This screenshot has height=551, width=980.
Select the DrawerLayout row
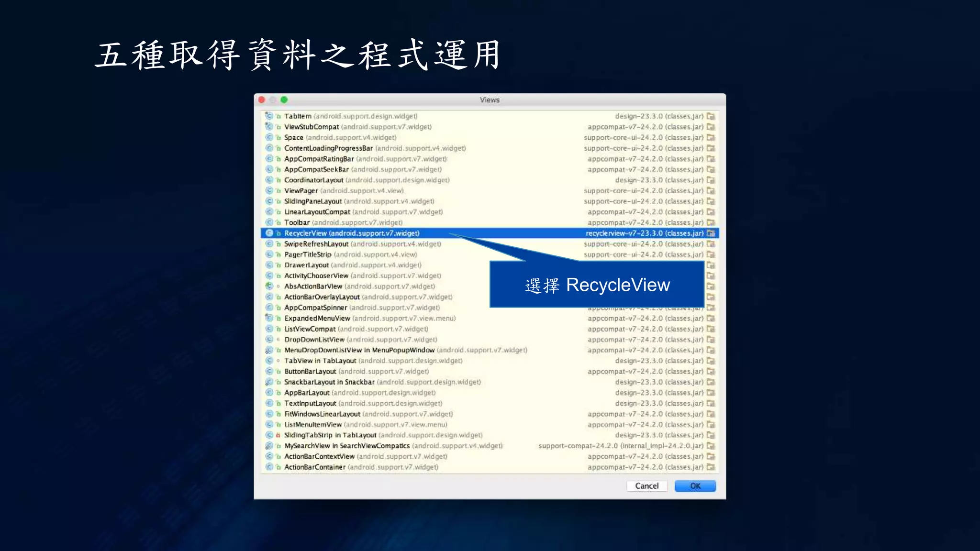tap(490, 265)
